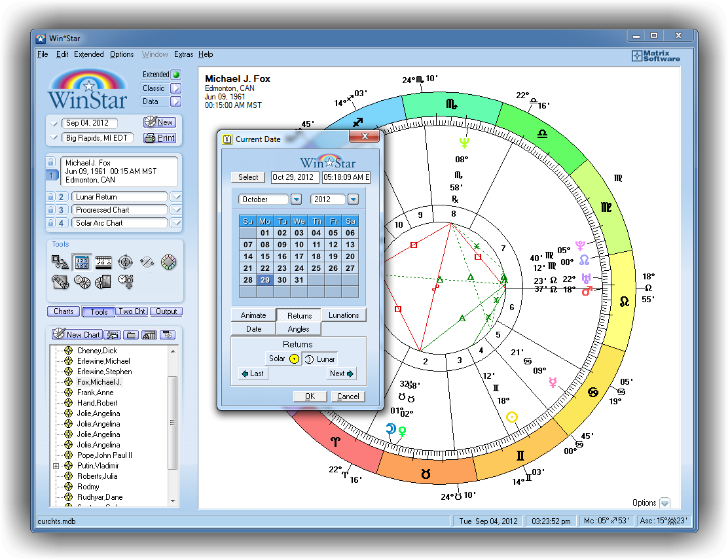The image size is (728, 560).
Task: Select day 15 in the October calendar
Action: pyautogui.click(x=265, y=256)
